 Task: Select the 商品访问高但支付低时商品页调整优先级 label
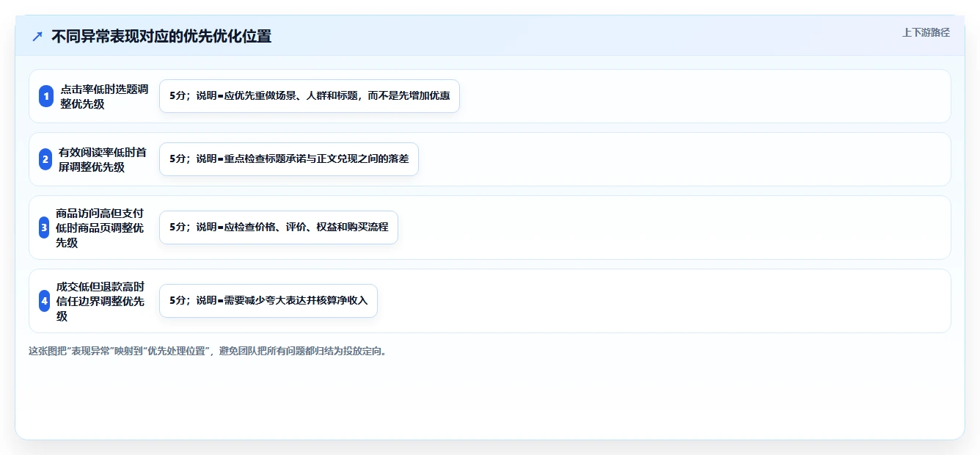click(x=100, y=227)
